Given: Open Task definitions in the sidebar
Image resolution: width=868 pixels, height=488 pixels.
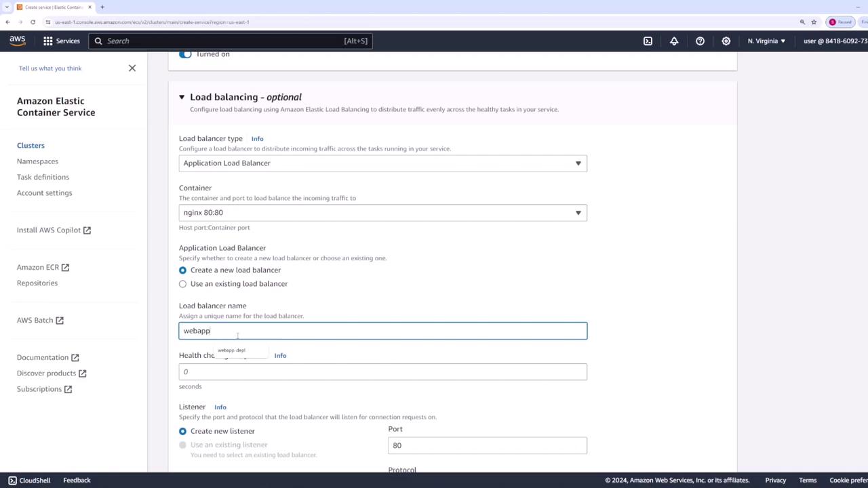Looking at the screenshot, I should coord(43,177).
